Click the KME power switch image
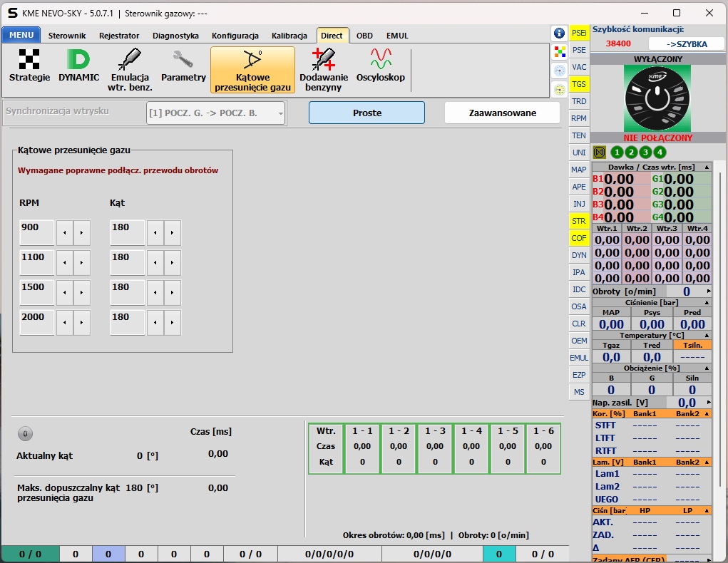The width and height of the screenshot is (728, 563). click(x=657, y=98)
